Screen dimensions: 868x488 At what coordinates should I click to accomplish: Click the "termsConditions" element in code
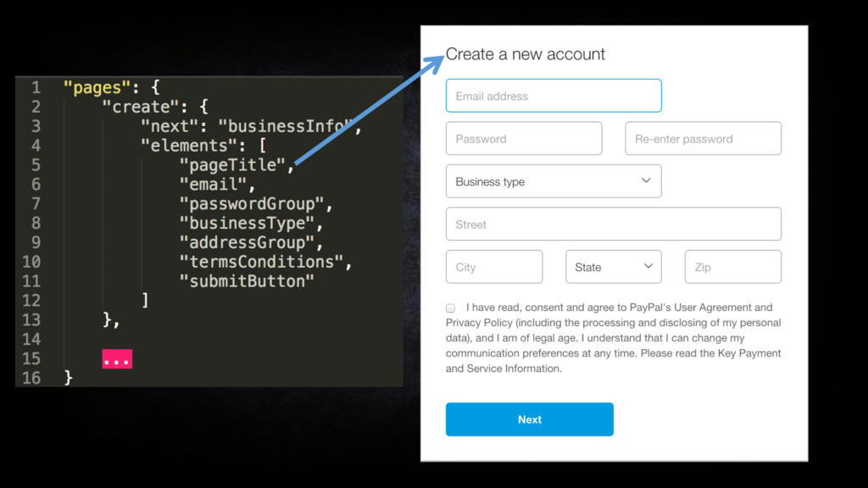pyautogui.click(x=261, y=262)
